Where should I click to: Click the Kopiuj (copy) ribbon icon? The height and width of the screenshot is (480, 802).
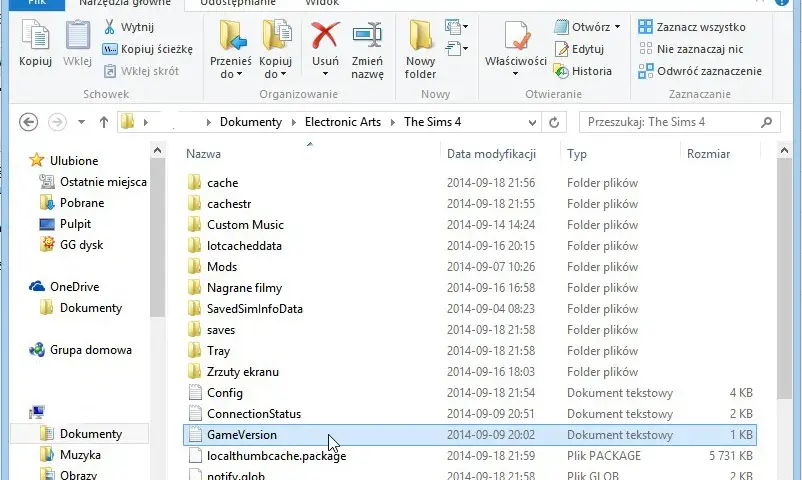[35, 36]
